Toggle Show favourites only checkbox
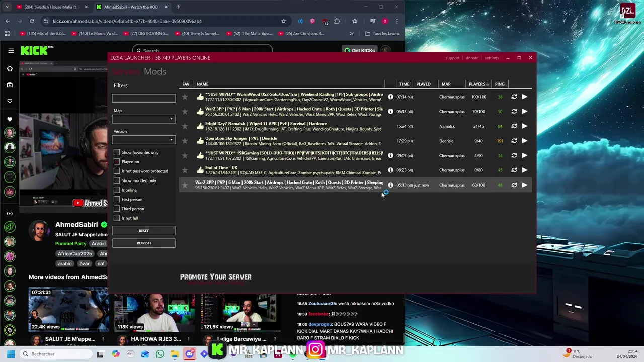644x362 pixels. coord(117,152)
